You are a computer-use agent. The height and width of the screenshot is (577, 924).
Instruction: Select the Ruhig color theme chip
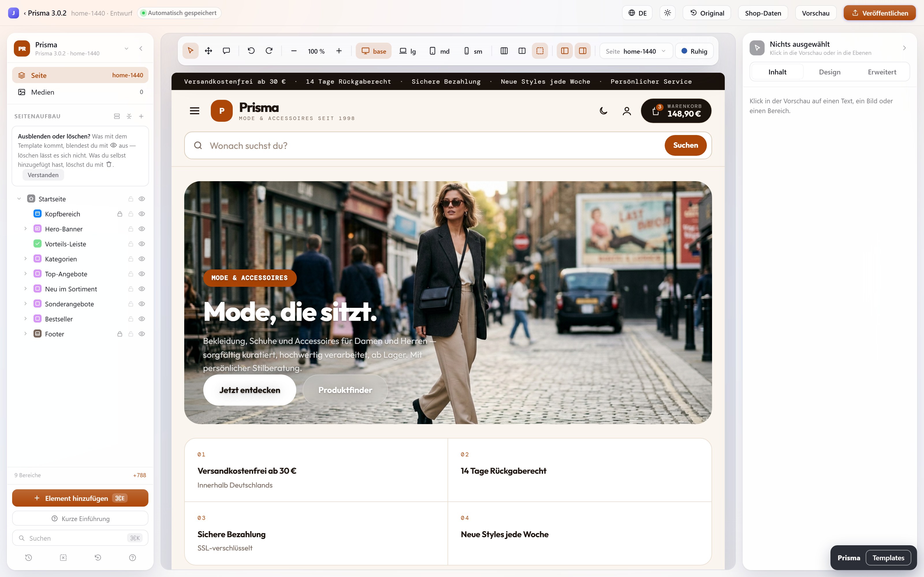(694, 51)
